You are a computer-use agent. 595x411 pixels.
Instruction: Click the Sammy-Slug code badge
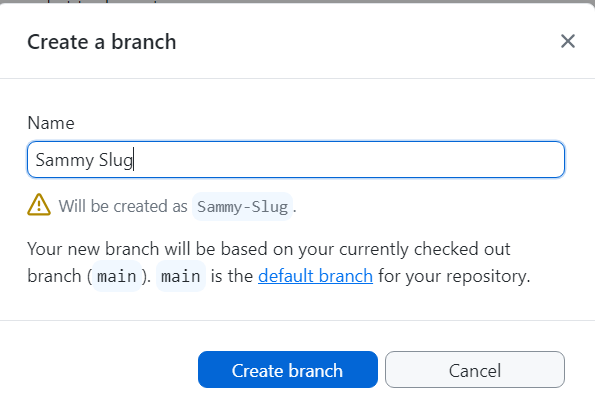pyautogui.click(x=242, y=207)
